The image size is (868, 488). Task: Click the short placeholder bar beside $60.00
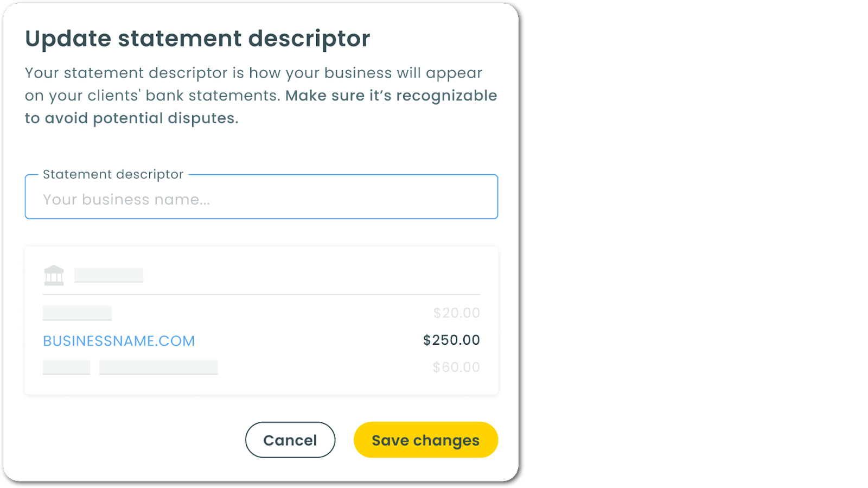click(66, 367)
